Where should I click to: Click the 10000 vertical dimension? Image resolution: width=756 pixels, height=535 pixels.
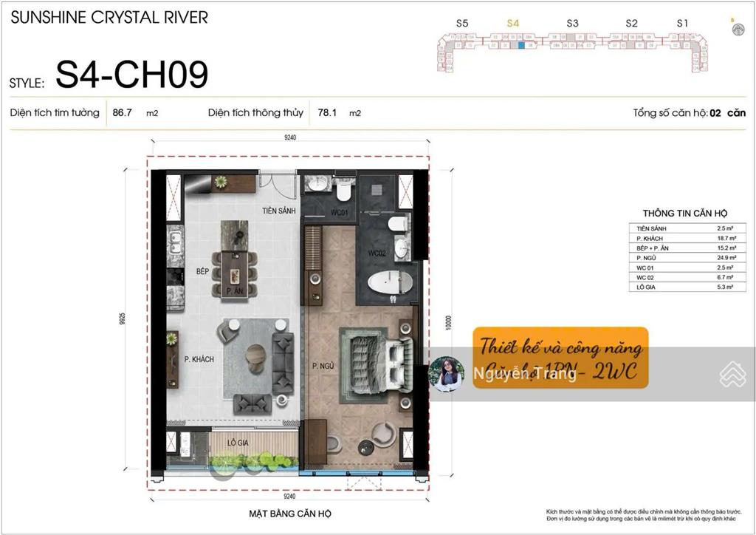[x=448, y=322]
